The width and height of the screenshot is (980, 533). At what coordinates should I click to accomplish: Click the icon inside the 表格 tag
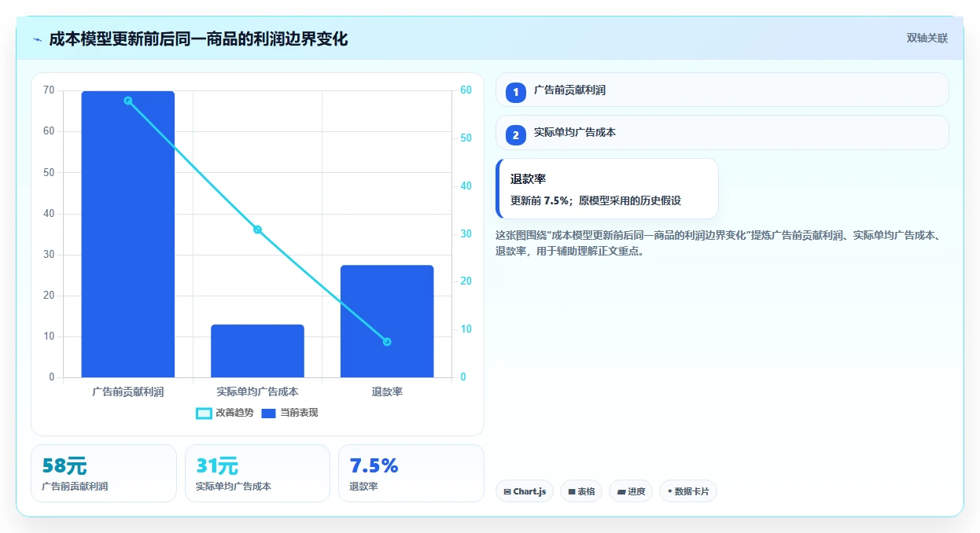[572, 492]
